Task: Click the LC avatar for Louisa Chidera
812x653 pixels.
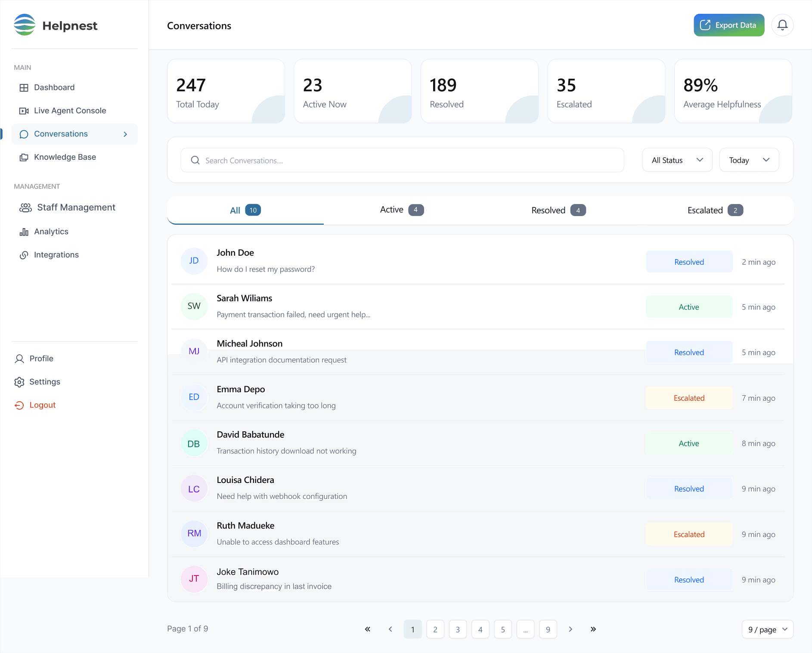Action: [x=194, y=489]
